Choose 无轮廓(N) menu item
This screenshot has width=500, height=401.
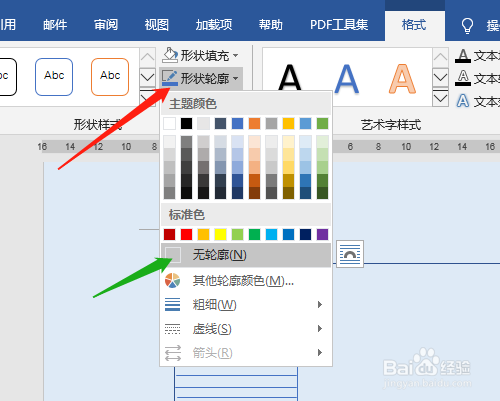pyautogui.click(x=246, y=255)
